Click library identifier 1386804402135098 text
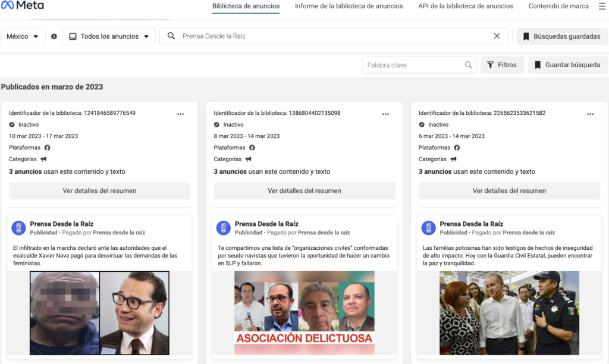Screen dimensions: 609x364 (x=277, y=113)
